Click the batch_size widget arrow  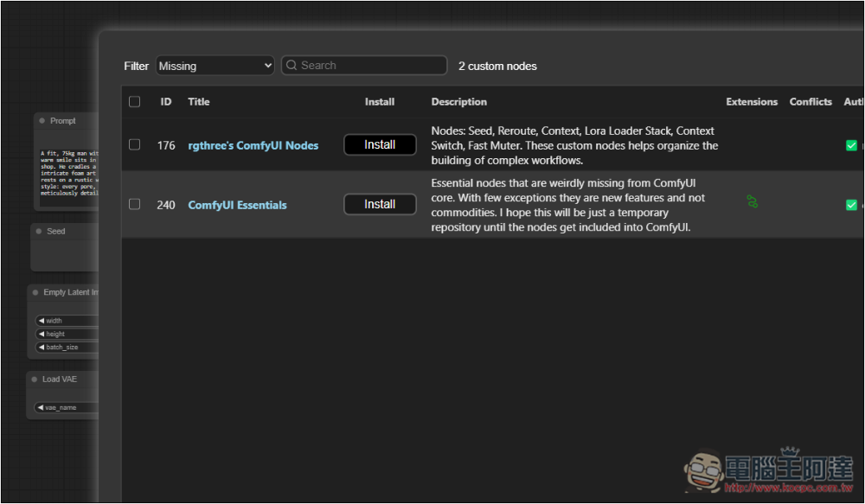tap(42, 347)
